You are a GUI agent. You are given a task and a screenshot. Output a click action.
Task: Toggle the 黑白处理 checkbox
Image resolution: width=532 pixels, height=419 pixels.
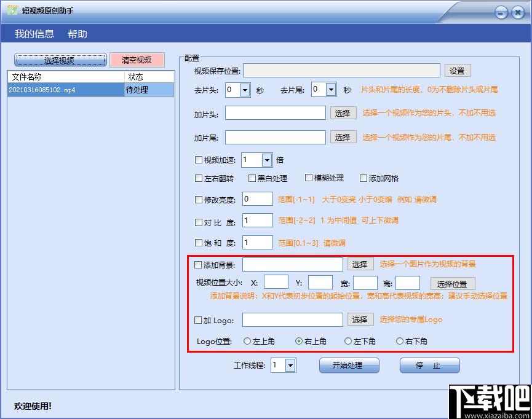coord(252,178)
